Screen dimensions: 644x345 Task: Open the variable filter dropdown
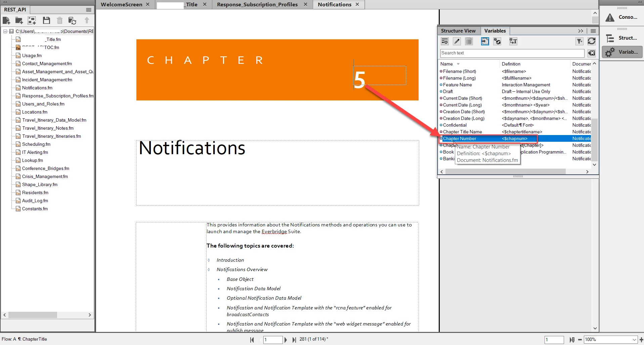(579, 41)
